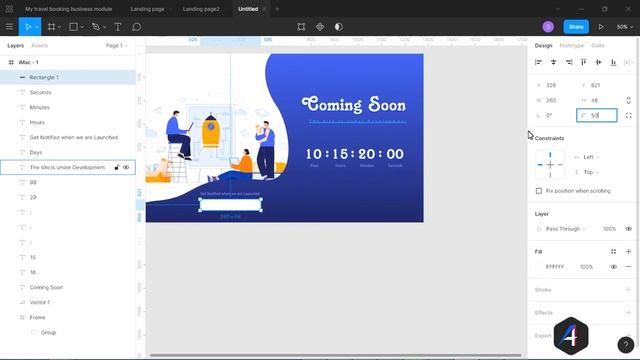Image resolution: width=640 pixels, height=360 pixels.
Task: Hide 'The site is under Development' layer
Action: pos(126,167)
